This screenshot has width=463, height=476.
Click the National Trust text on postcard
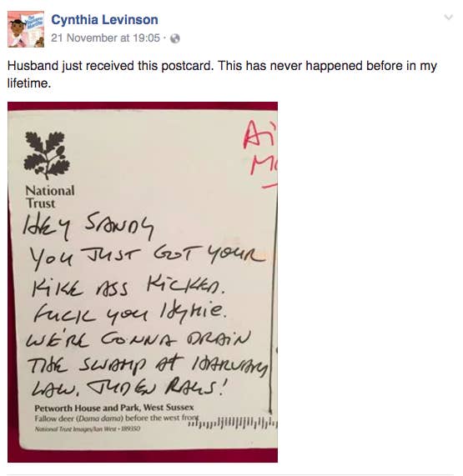tap(50, 197)
